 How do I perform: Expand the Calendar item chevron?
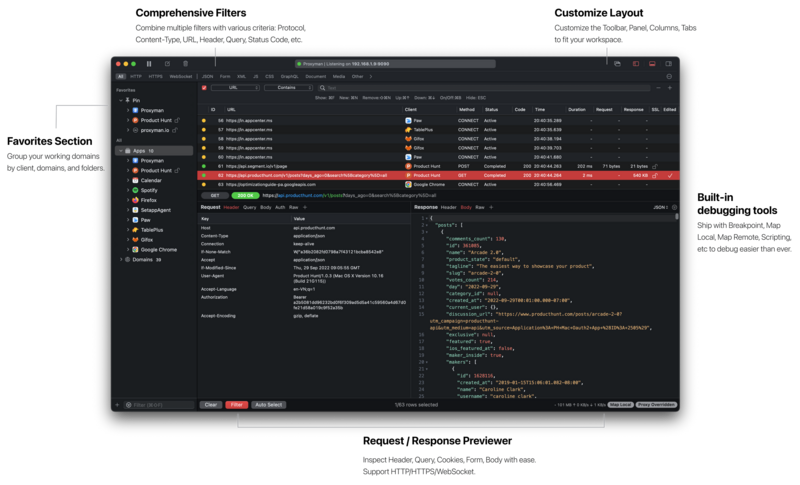(x=128, y=180)
